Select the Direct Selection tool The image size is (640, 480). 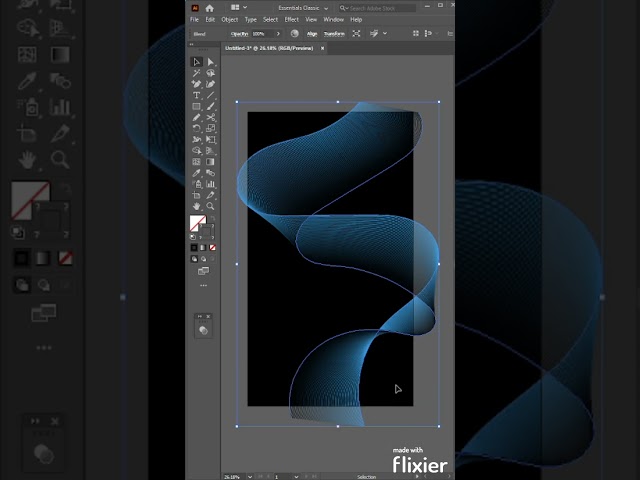pos(210,62)
